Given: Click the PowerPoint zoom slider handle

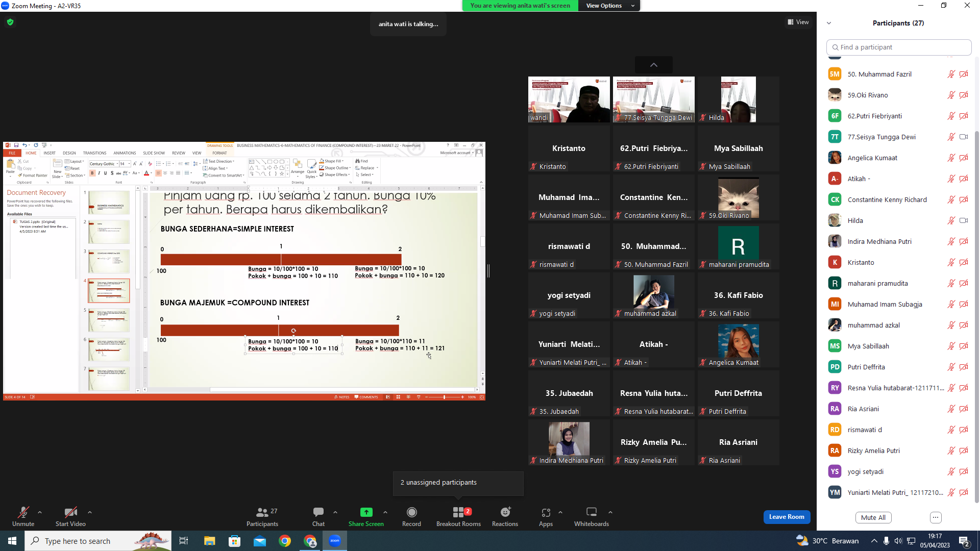Looking at the screenshot, I should tap(444, 397).
